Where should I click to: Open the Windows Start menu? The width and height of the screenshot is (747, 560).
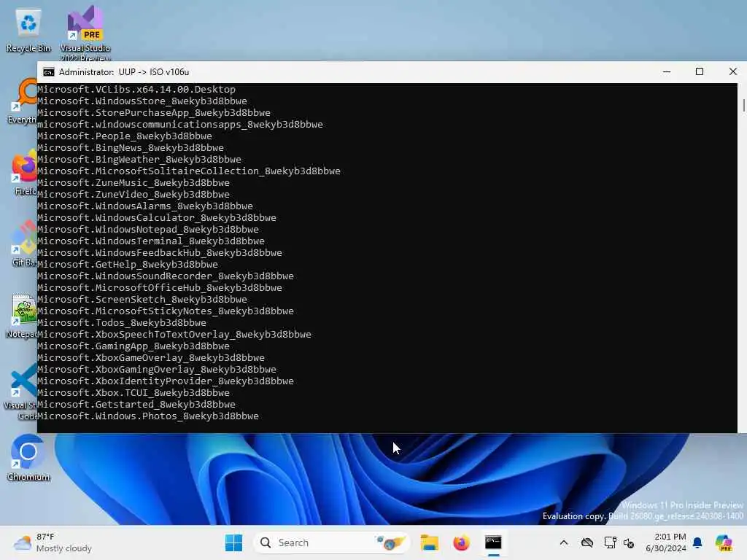click(x=233, y=542)
